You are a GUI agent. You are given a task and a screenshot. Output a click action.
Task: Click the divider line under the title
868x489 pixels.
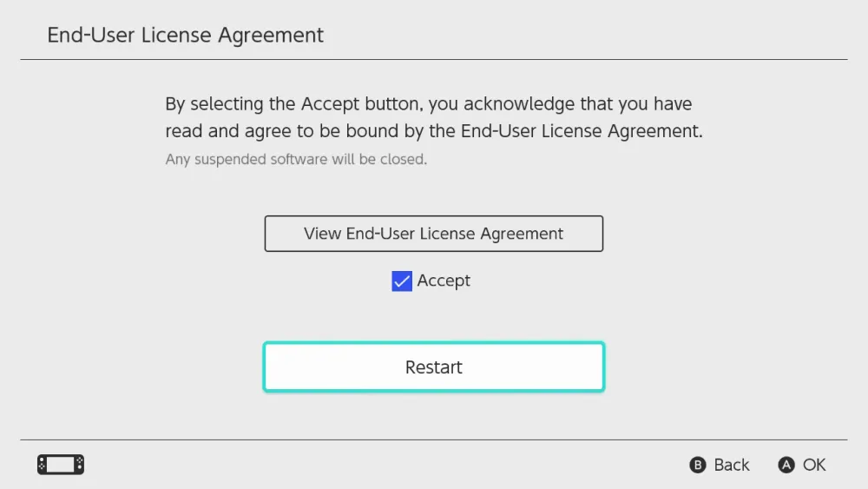pos(433,60)
